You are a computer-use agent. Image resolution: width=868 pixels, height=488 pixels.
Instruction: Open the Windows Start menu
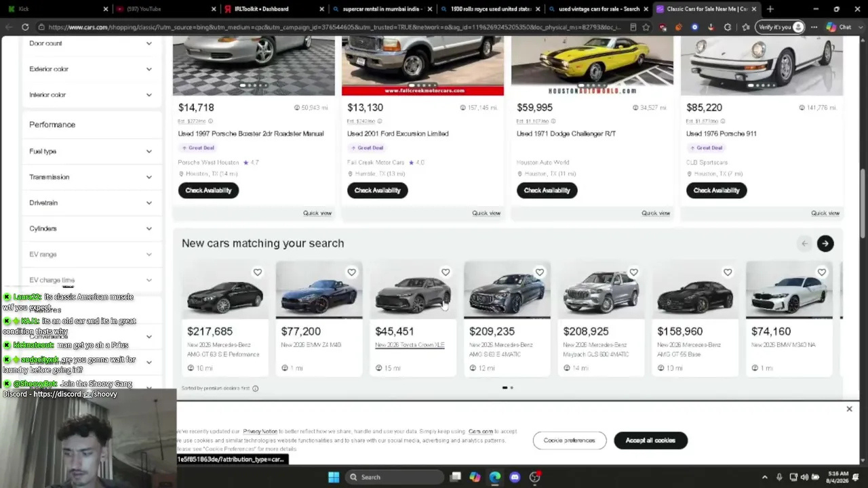[334, 477]
